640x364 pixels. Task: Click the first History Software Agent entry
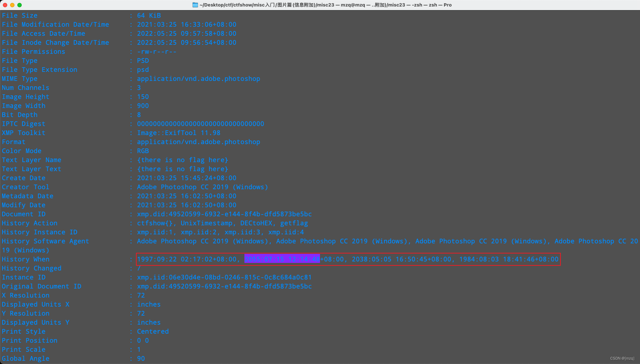click(202, 241)
